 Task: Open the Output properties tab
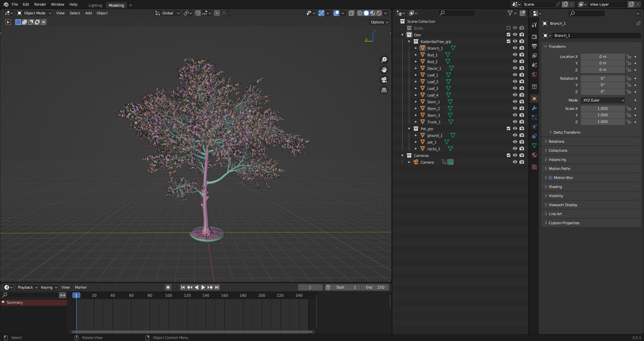click(x=534, y=46)
